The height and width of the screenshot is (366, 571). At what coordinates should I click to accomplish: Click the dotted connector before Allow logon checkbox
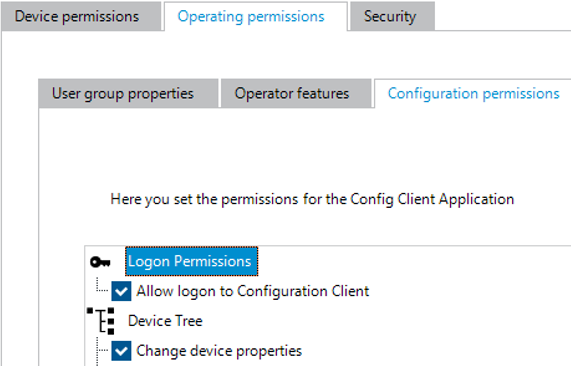click(102, 285)
